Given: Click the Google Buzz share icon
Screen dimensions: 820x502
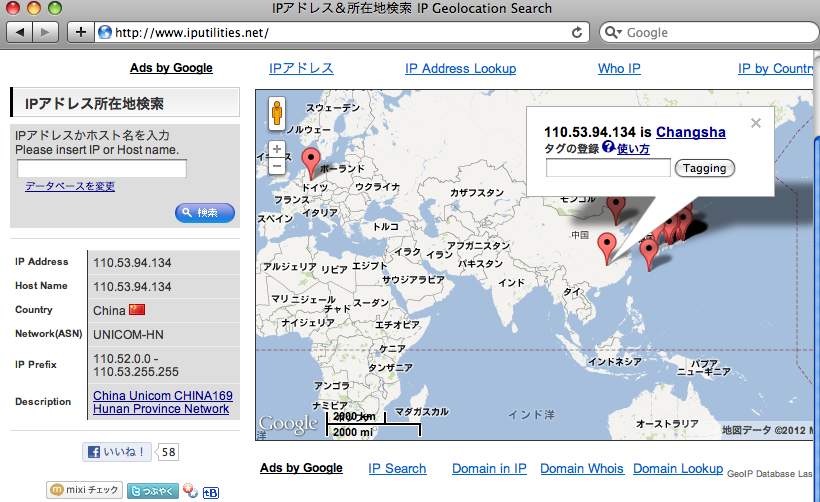Looking at the screenshot, I should [190, 490].
